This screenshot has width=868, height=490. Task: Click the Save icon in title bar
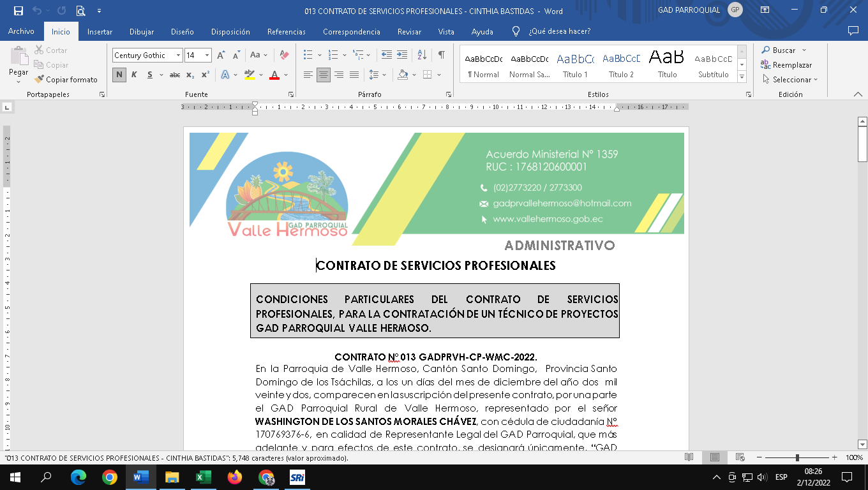click(x=18, y=11)
